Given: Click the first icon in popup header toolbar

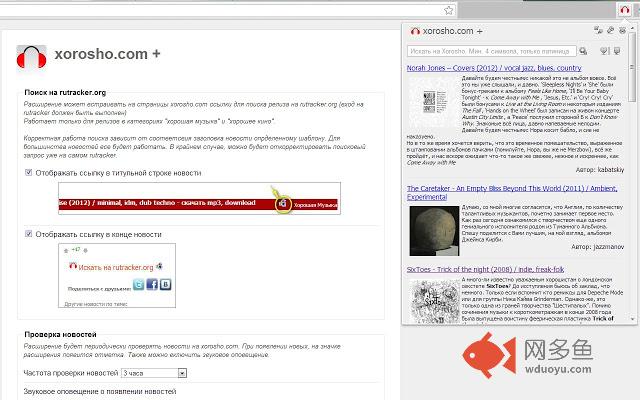Looking at the screenshot, I should (598, 30).
